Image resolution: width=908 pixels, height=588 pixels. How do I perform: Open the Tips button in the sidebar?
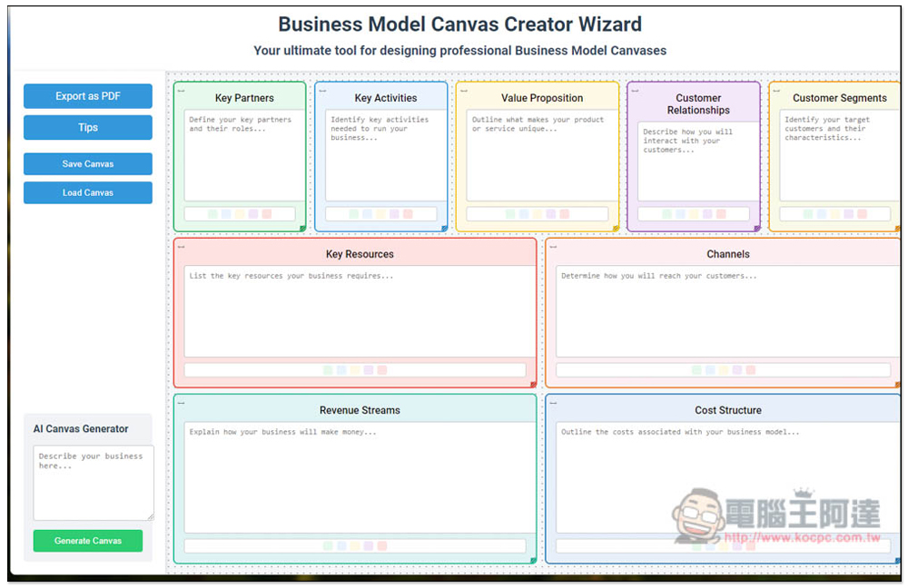click(x=88, y=127)
